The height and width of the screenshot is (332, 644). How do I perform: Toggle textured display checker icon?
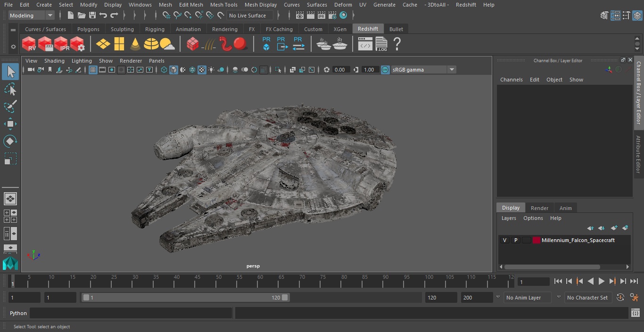click(x=202, y=70)
